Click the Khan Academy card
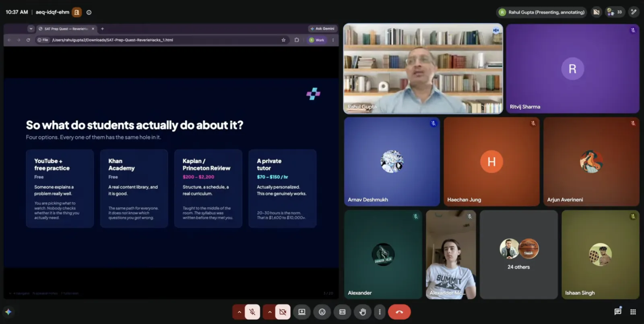Viewport: 644px width, 324px height. pos(134,189)
